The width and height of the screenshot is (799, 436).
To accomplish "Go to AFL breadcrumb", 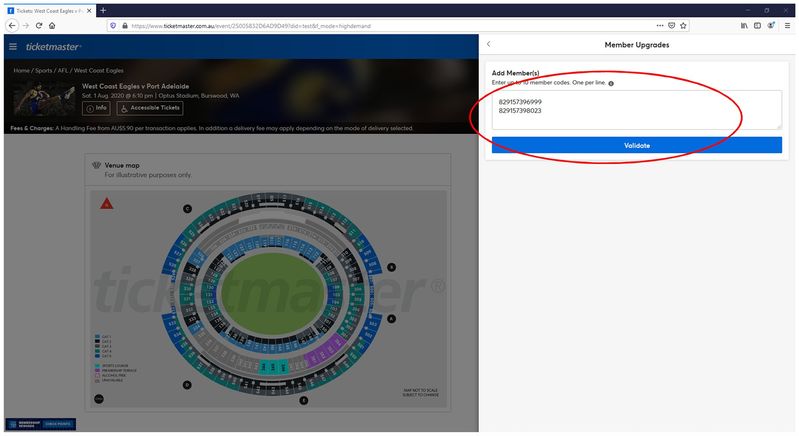I will pos(63,70).
